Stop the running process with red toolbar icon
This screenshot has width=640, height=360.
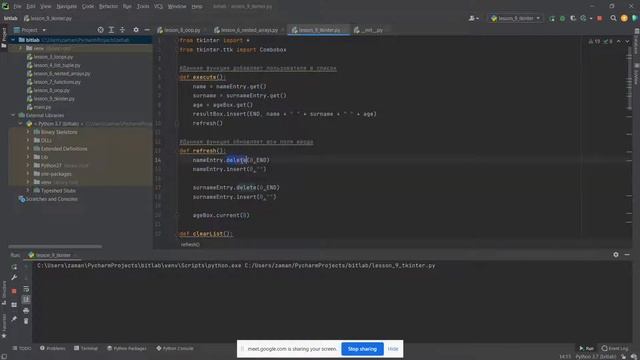click(600, 18)
